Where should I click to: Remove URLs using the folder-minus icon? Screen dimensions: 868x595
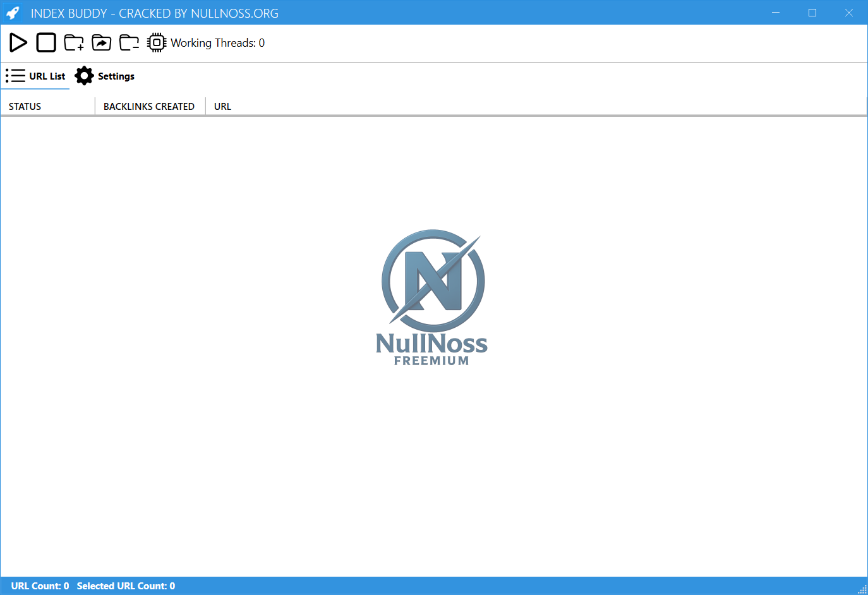(128, 42)
